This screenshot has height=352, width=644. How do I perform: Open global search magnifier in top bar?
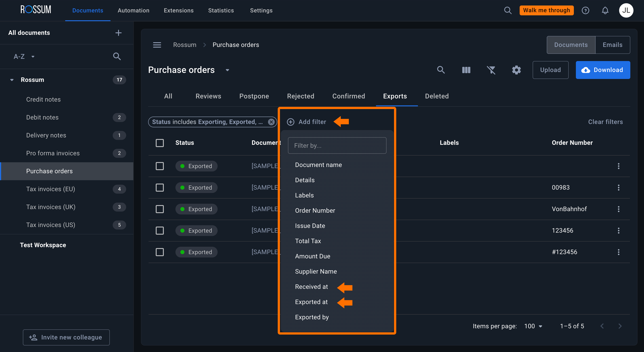pos(508,10)
